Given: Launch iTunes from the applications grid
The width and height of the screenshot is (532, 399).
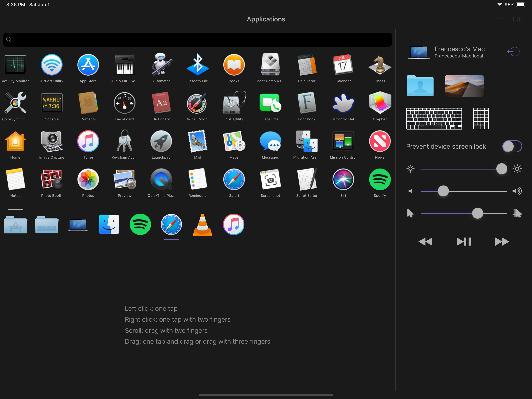Looking at the screenshot, I should click(88, 141).
